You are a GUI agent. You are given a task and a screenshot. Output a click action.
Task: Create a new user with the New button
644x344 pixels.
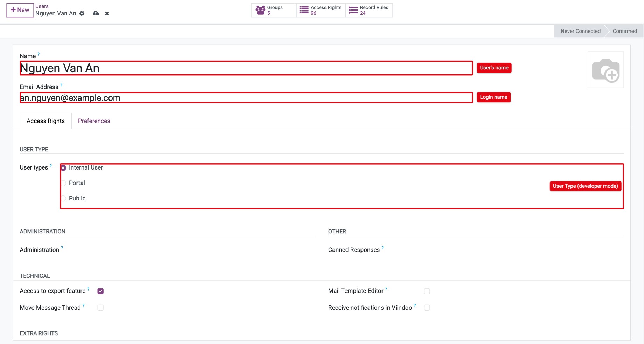[x=20, y=10]
